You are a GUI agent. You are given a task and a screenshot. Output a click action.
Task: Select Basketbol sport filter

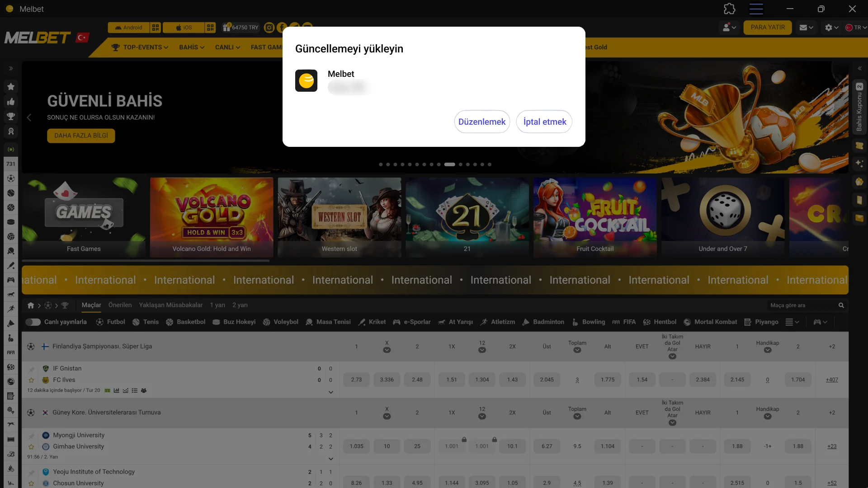[186, 322]
